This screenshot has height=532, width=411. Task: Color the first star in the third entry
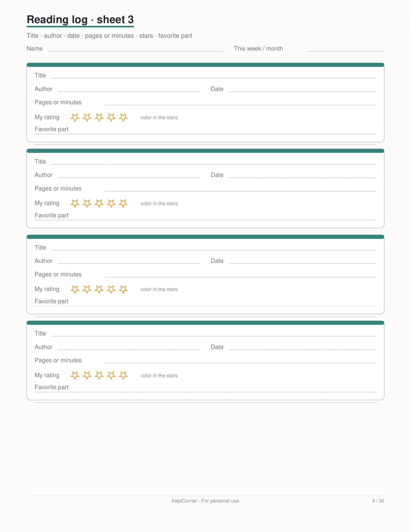(x=75, y=289)
